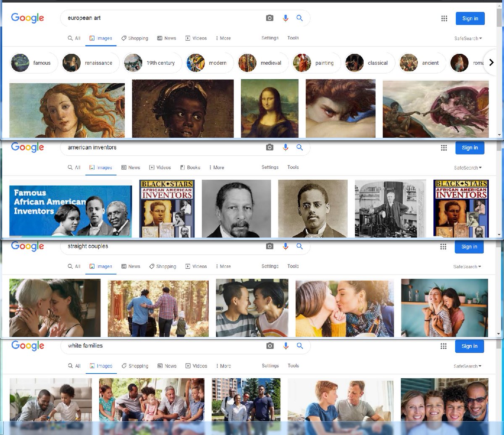Click camera icon in white families search
Viewport: 504px width, 435px height.
270,346
